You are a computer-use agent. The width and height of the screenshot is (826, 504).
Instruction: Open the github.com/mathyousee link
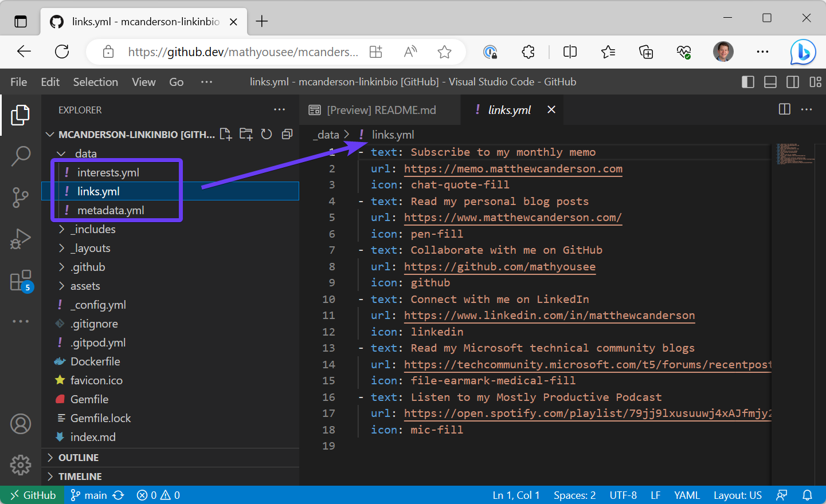pyautogui.click(x=500, y=266)
